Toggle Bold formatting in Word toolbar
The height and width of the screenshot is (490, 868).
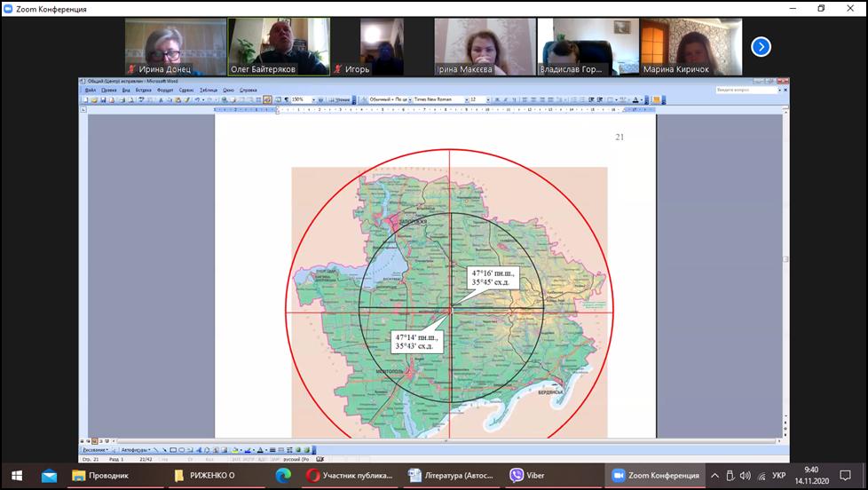click(x=498, y=99)
